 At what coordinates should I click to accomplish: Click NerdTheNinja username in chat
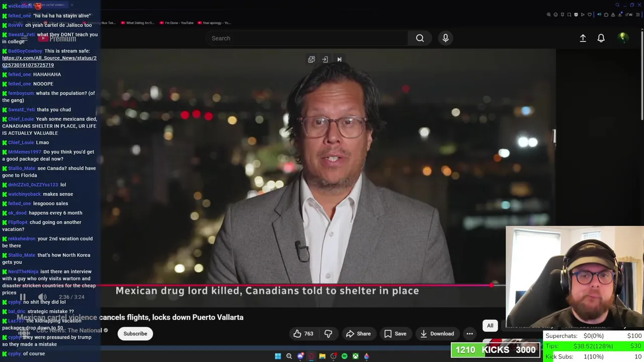[x=23, y=271]
